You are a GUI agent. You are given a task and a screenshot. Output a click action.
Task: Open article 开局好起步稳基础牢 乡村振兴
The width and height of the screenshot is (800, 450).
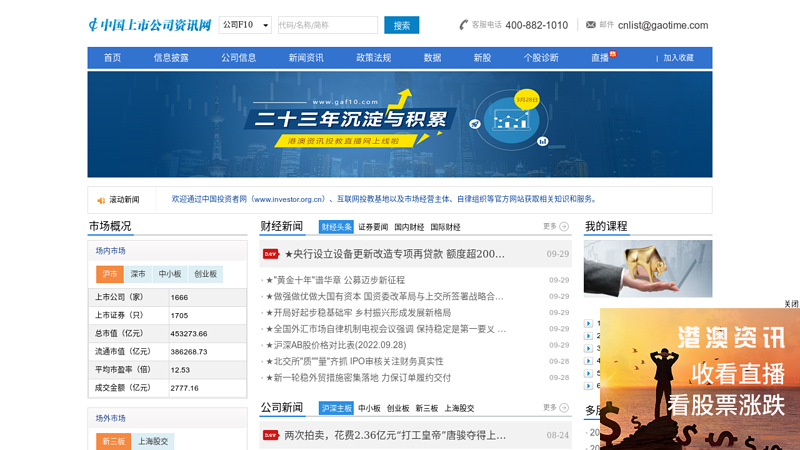(358, 313)
